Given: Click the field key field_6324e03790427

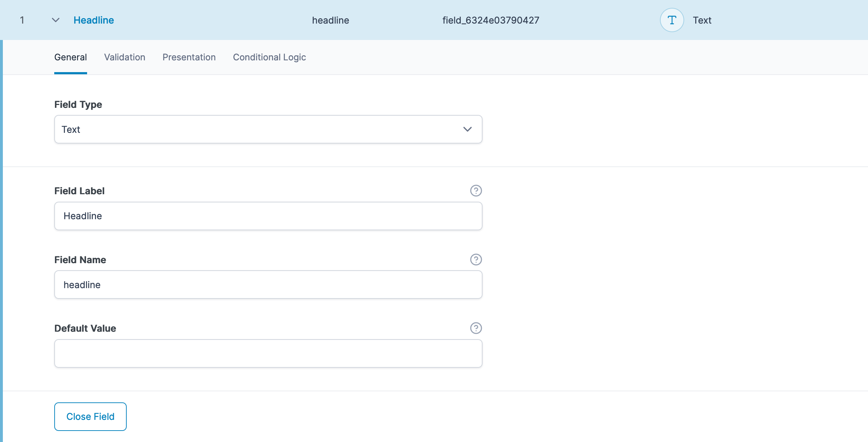Looking at the screenshot, I should pyautogui.click(x=490, y=20).
